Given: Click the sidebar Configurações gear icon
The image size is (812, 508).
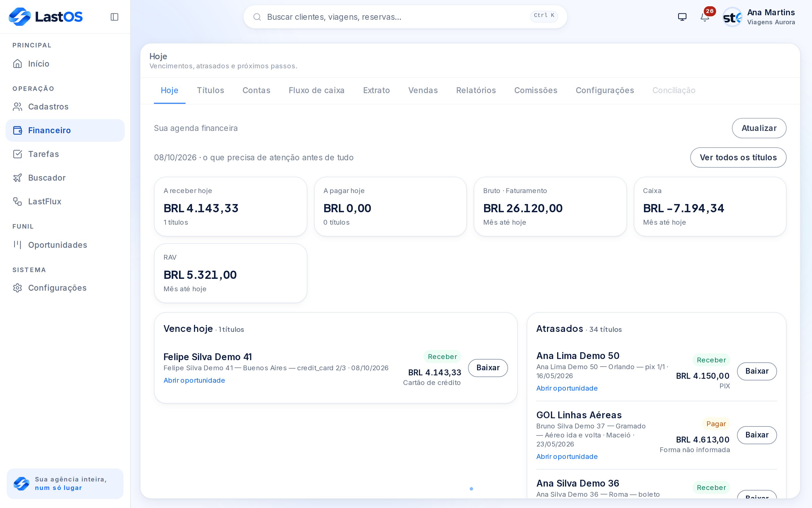Looking at the screenshot, I should tap(17, 288).
